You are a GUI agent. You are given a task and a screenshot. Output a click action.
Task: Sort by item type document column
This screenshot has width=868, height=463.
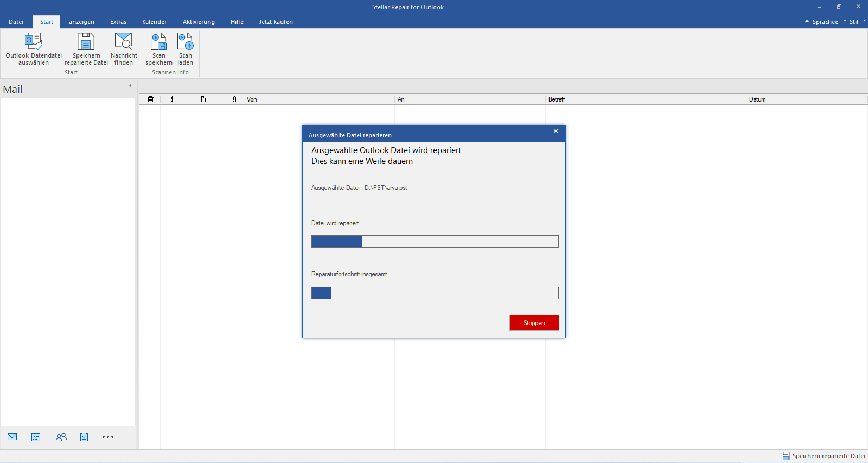tap(203, 99)
